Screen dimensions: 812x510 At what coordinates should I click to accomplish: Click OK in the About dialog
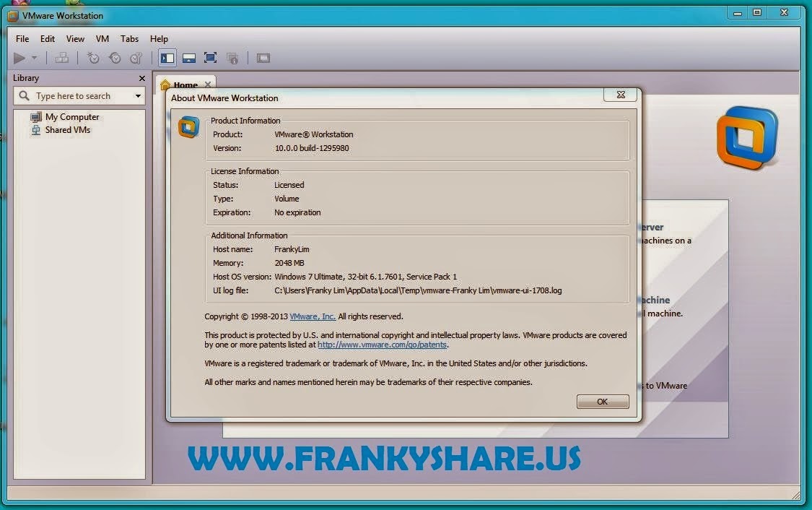603,402
